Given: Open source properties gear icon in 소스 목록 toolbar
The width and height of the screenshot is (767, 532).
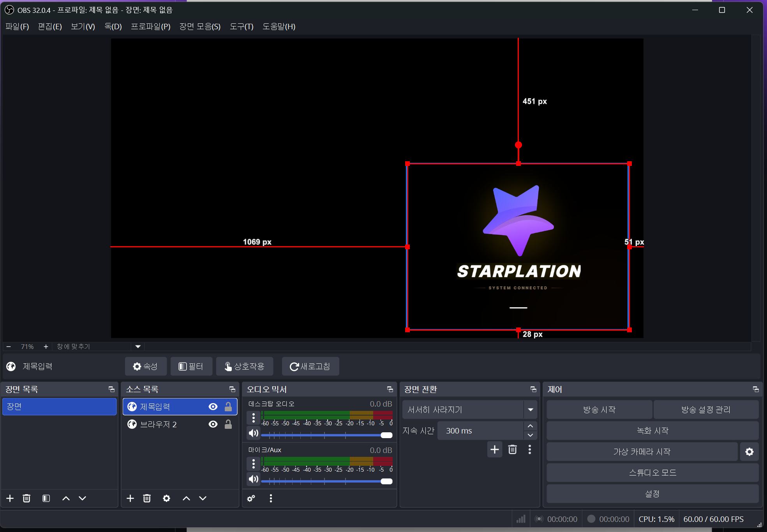Looking at the screenshot, I should (x=166, y=498).
